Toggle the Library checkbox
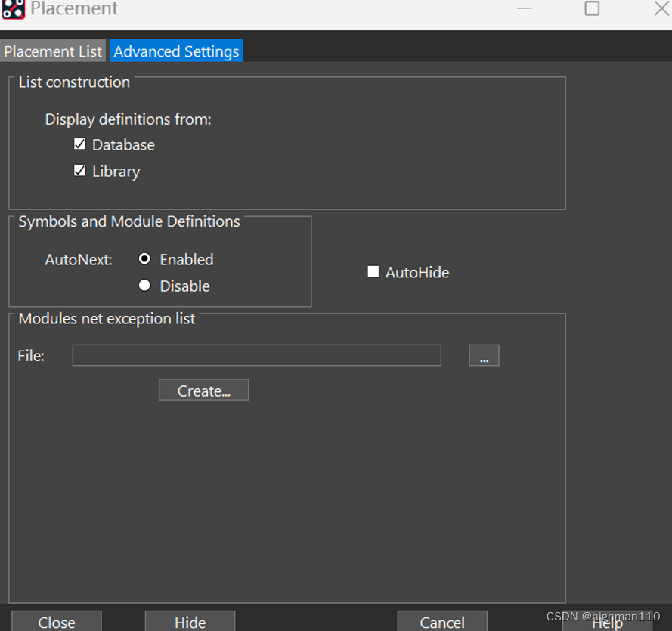This screenshot has width=672, height=631. 80,171
